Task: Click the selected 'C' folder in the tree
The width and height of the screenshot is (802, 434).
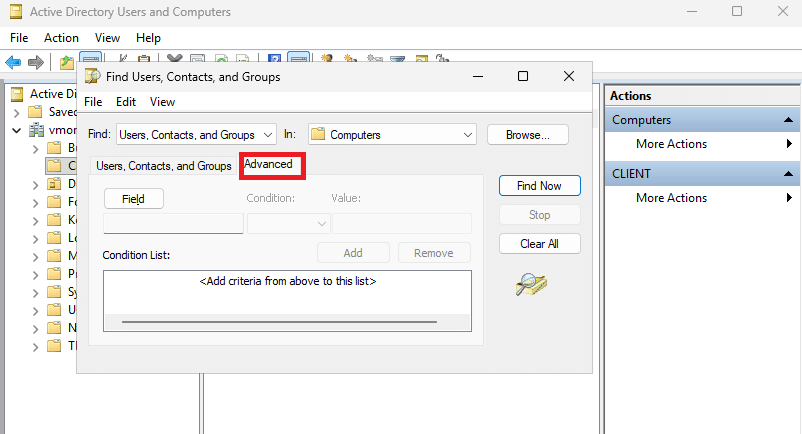Action: click(60, 165)
